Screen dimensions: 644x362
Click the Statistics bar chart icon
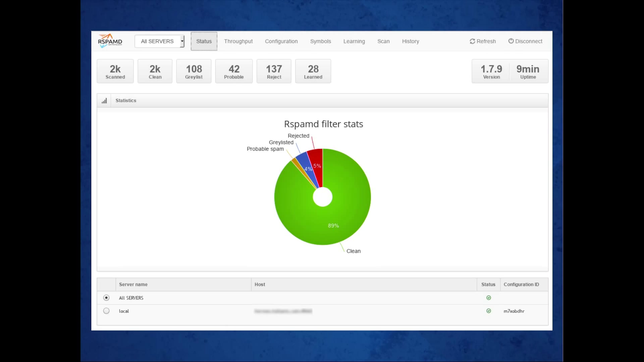104,101
